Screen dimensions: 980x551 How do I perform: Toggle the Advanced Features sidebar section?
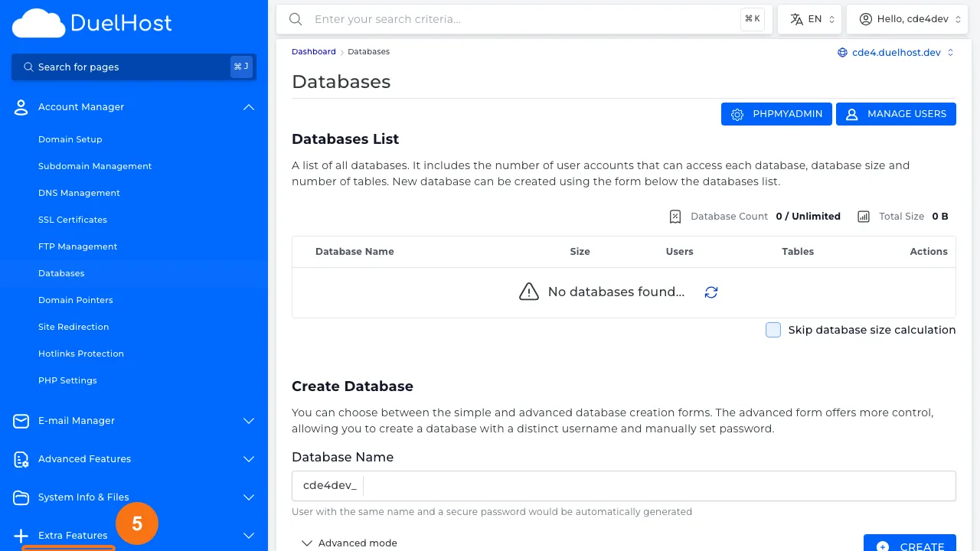click(248, 459)
